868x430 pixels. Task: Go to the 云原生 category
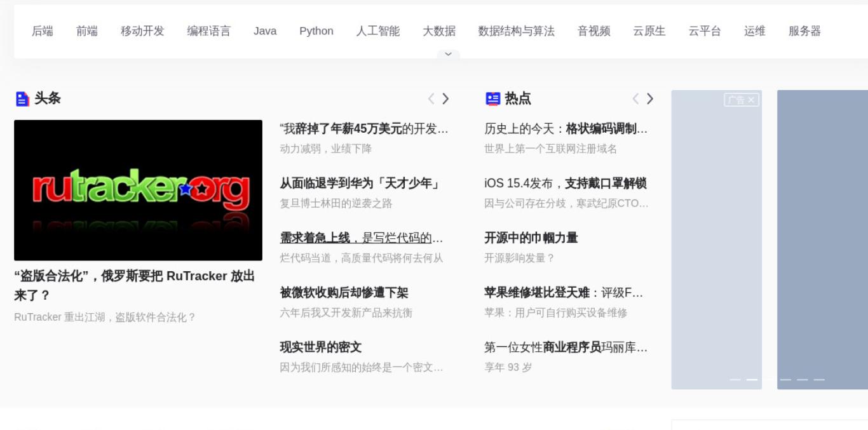click(649, 31)
